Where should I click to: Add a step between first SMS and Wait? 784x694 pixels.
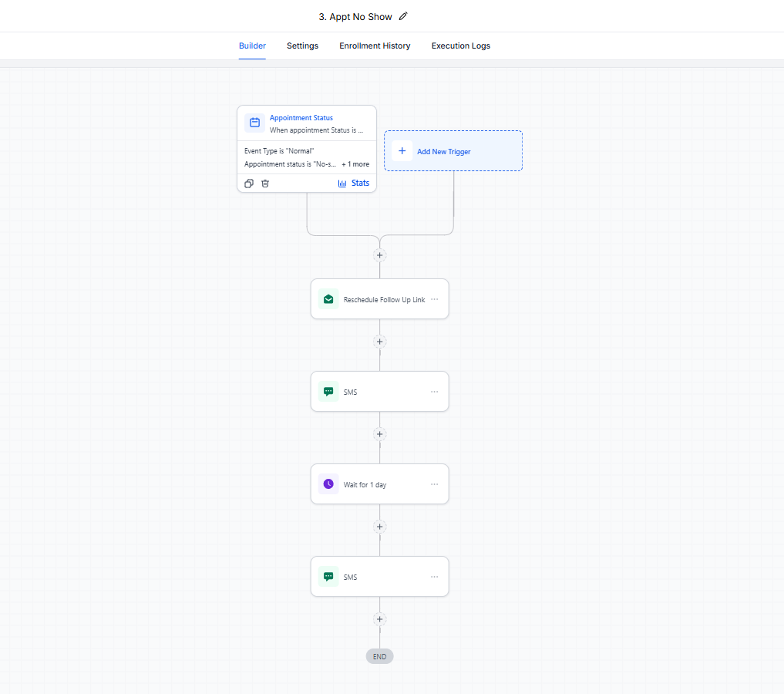click(379, 434)
